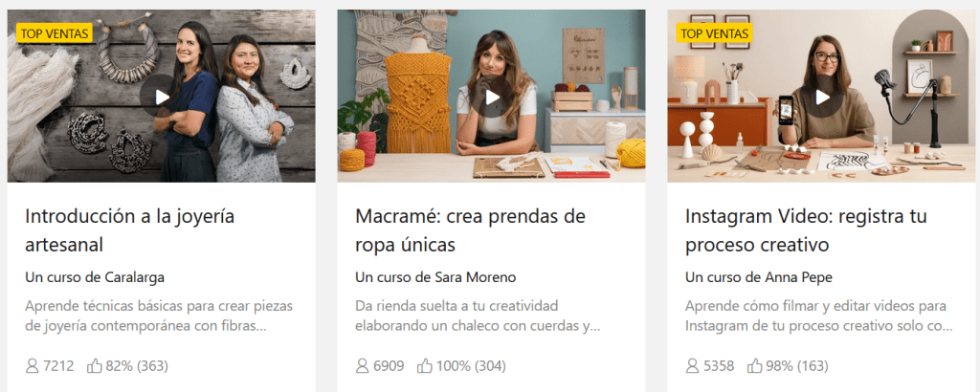
Task: Play the Macramé course preview video
Action: click(x=491, y=97)
